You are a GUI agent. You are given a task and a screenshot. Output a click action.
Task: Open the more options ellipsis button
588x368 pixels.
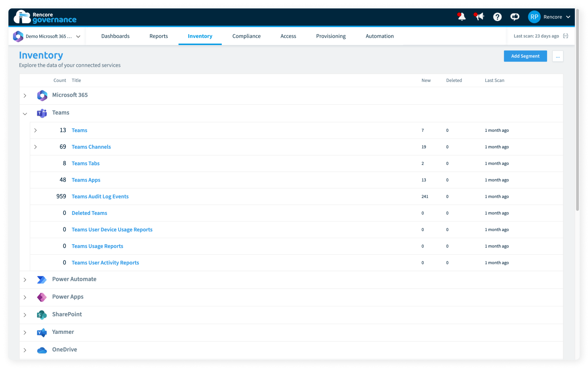tap(558, 56)
